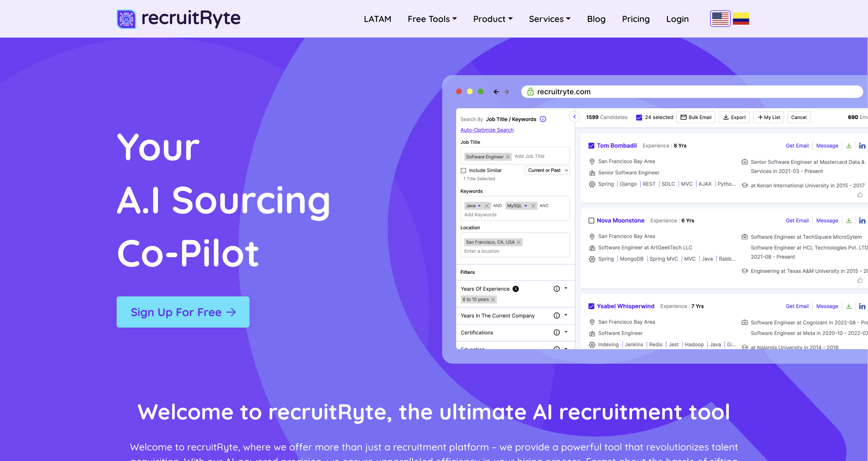Screen dimensions: 868x461
Task: Click the recruitRyte logo icon
Action: click(x=126, y=19)
